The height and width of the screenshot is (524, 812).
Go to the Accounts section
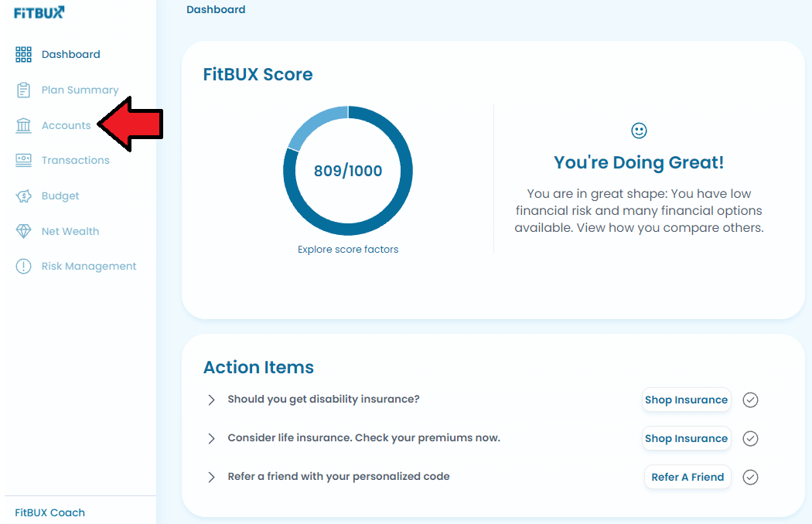click(x=67, y=125)
